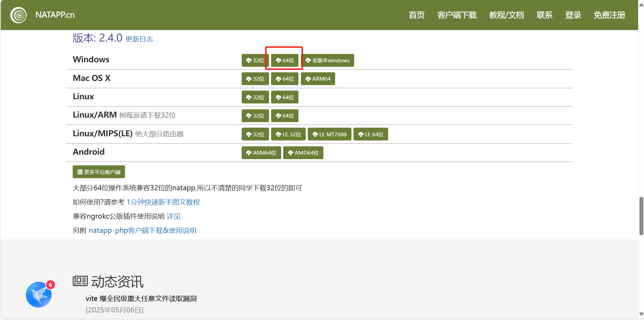Click the Linux/ARM row label

[95, 115]
